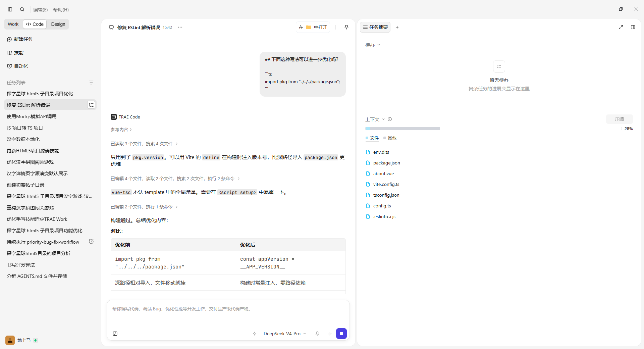Screen dimensions: 644x349
Task: Open the 帮助(H) menu
Action: coord(61,10)
